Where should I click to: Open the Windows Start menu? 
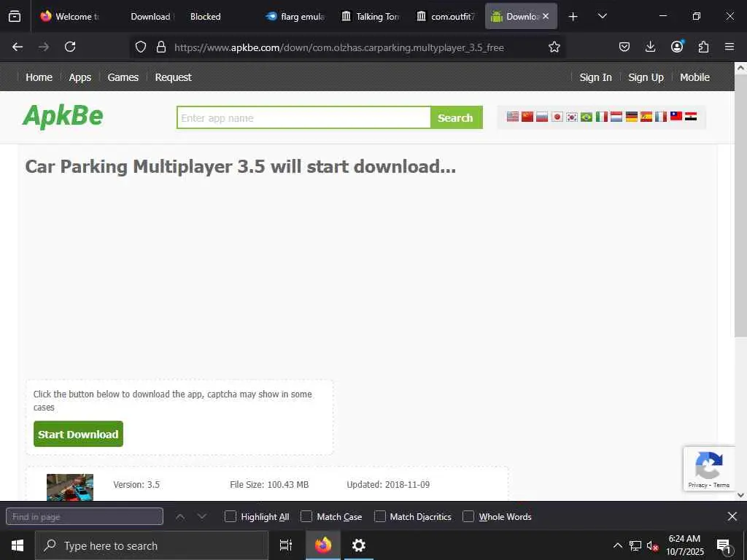pos(18,545)
